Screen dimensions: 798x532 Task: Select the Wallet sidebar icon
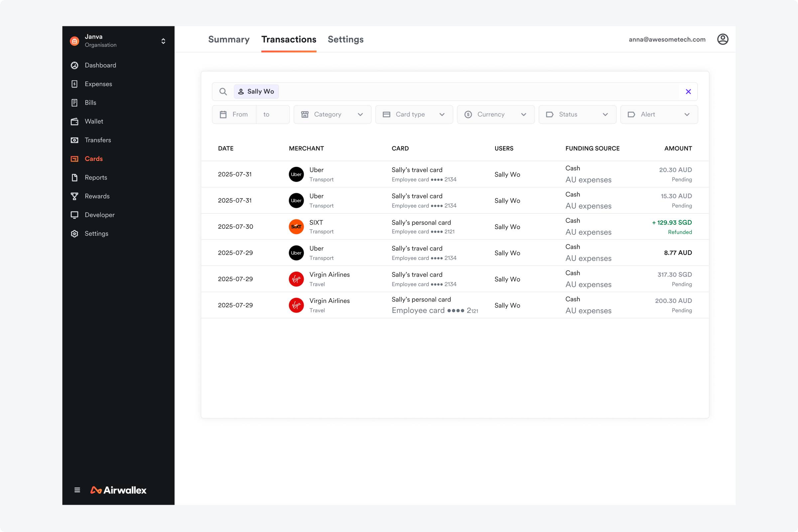point(74,121)
